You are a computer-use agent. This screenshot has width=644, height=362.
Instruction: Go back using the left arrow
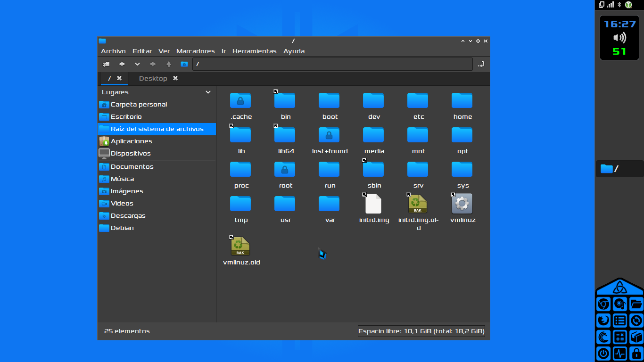coord(122,64)
